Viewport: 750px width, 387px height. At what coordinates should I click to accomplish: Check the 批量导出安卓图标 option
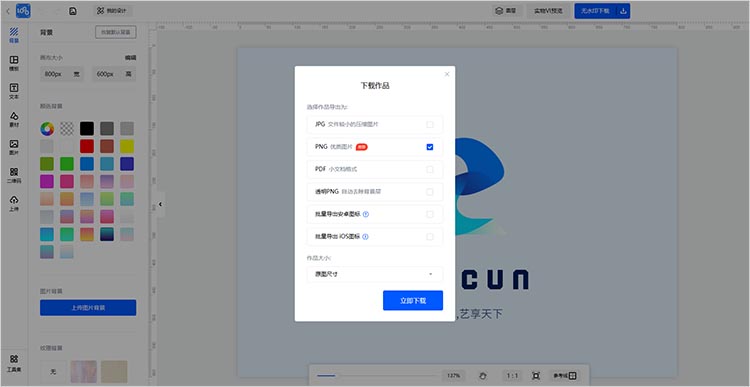(x=430, y=214)
